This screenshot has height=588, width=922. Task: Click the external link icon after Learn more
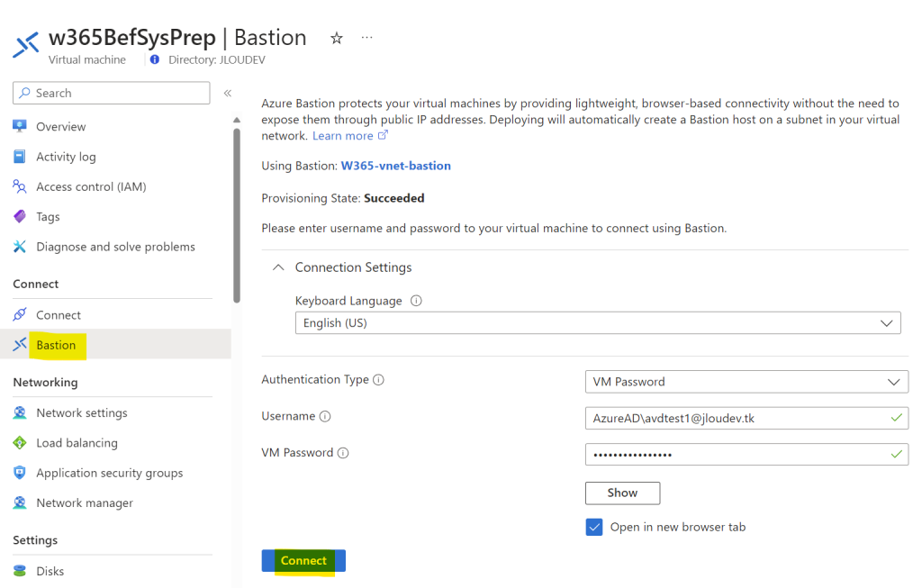(383, 135)
